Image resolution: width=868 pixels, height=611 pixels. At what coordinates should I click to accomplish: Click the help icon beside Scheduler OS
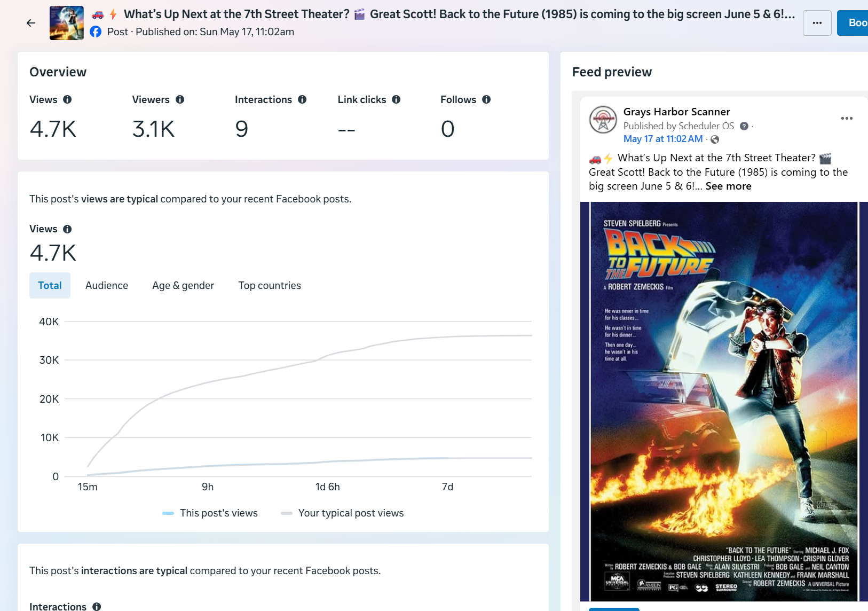click(744, 126)
